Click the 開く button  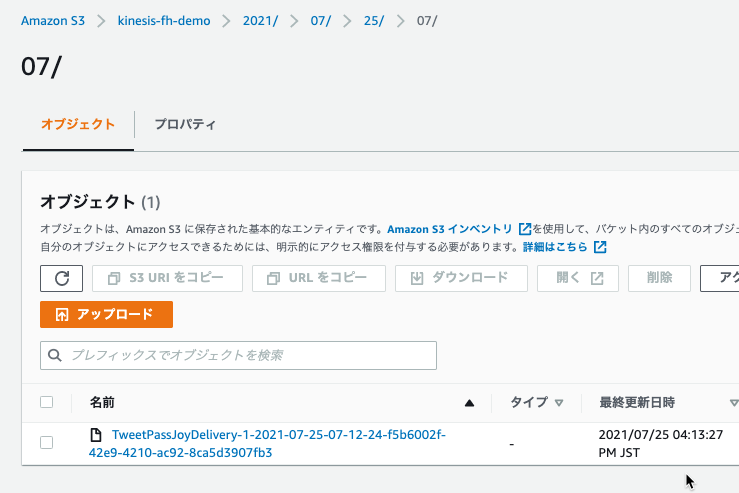[x=578, y=278]
